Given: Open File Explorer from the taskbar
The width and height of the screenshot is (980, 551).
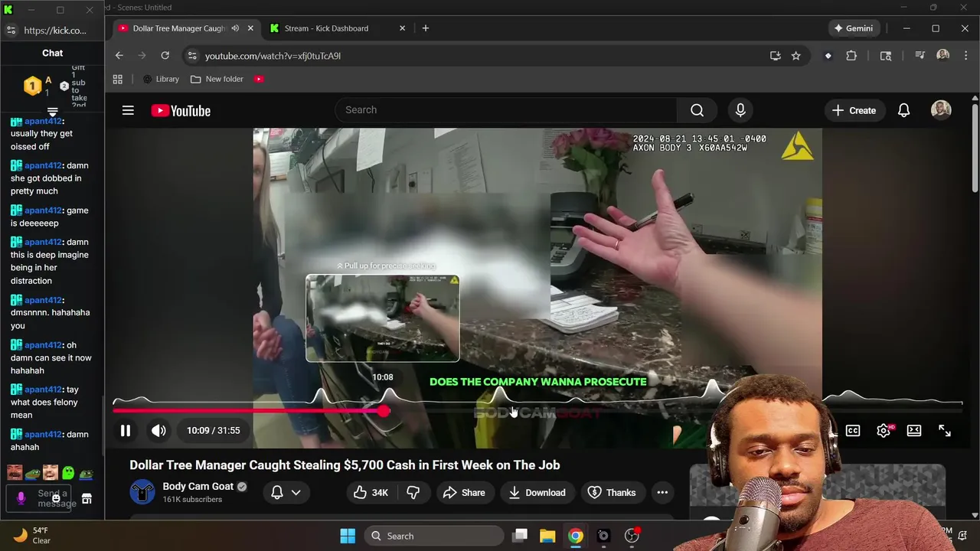Looking at the screenshot, I should pos(547,536).
